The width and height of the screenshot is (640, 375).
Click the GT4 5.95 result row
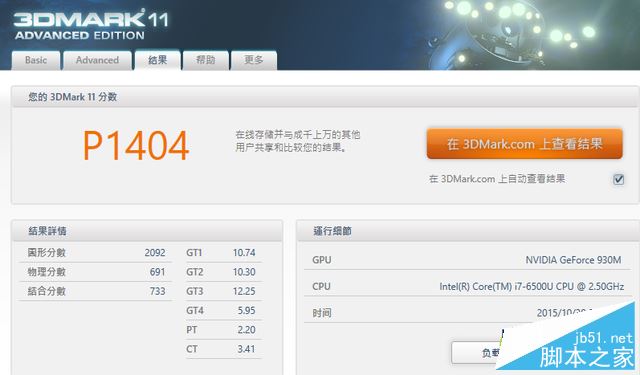[x=223, y=311]
